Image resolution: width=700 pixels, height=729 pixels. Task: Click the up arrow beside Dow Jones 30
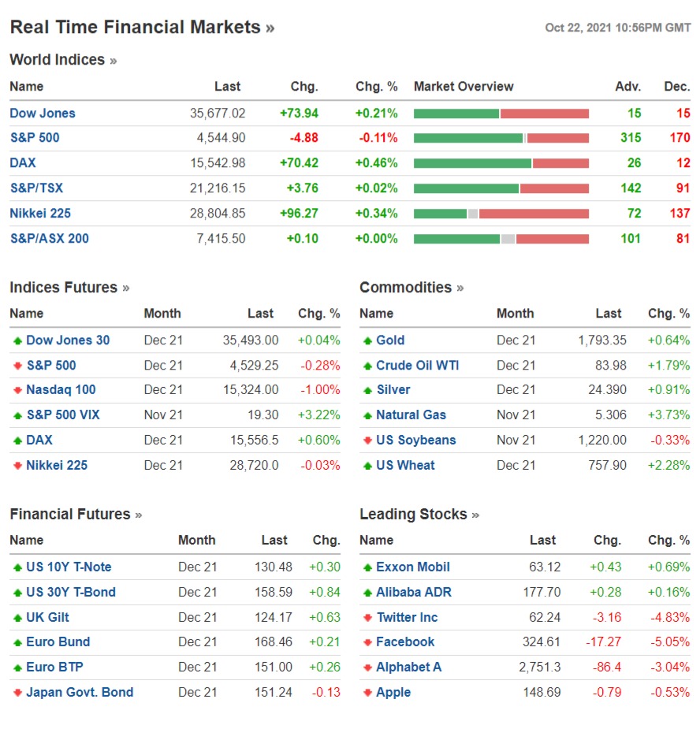pyautogui.click(x=17, y=340)
